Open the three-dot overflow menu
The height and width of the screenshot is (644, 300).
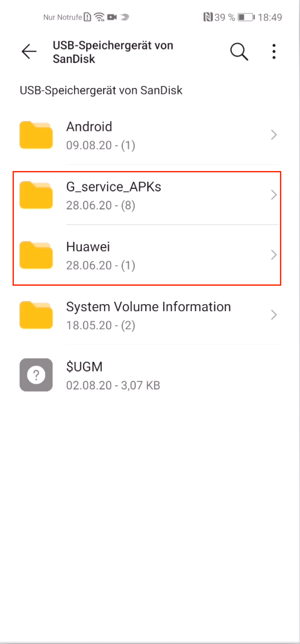pos(274,51)
